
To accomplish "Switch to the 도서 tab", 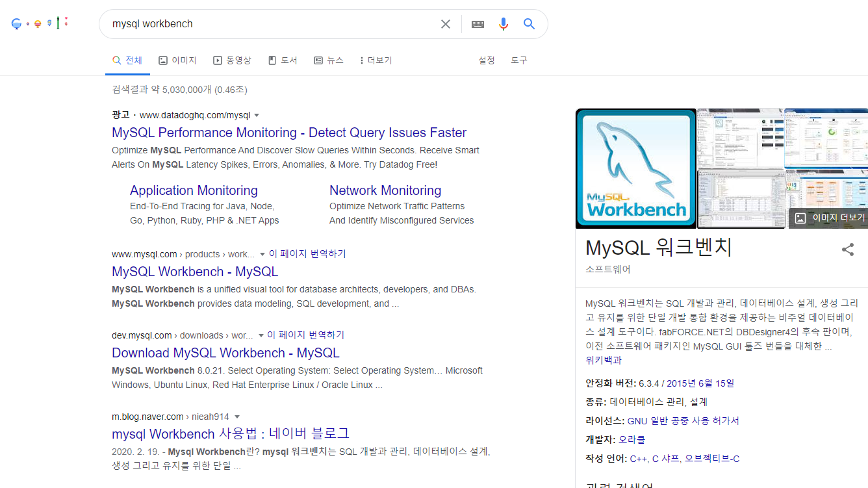I will pos(283,60).
